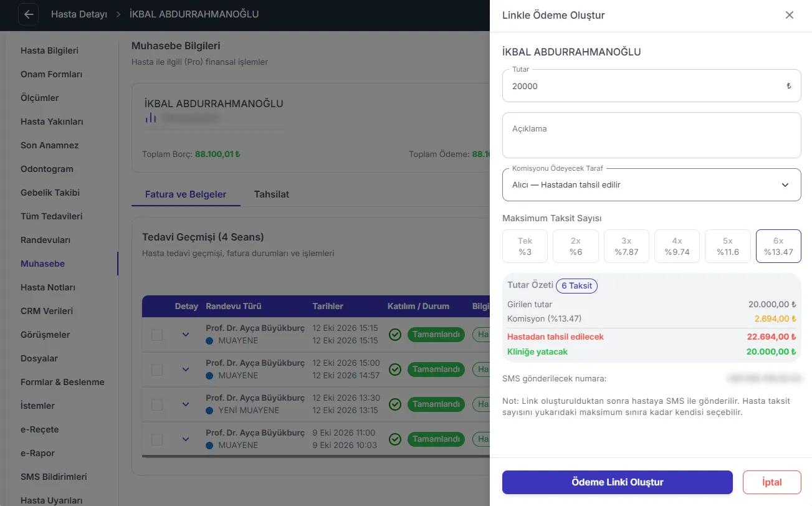
Task: Choose 3x %7.87 installment option
Action: pyautogui.click(x=626, y=246)
